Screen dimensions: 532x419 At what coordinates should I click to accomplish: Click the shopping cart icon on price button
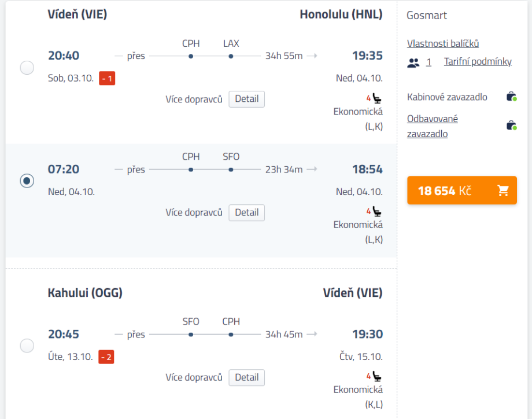503,190
